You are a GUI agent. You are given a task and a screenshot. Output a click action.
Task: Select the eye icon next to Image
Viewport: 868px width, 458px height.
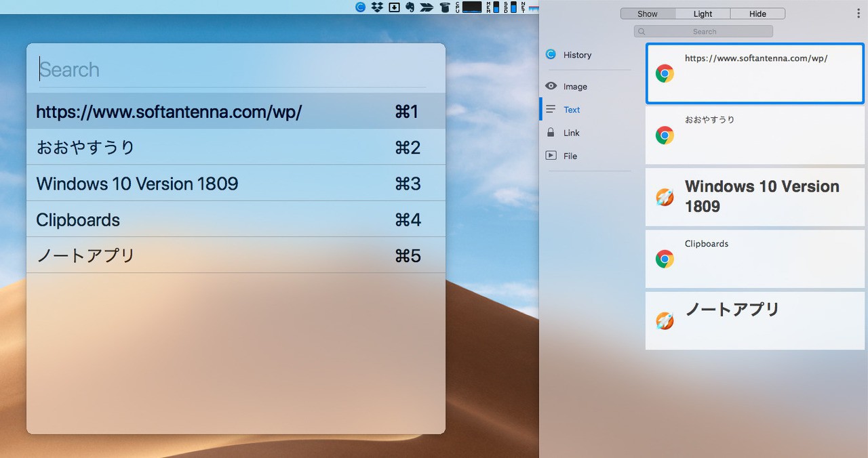coord(551,86)
